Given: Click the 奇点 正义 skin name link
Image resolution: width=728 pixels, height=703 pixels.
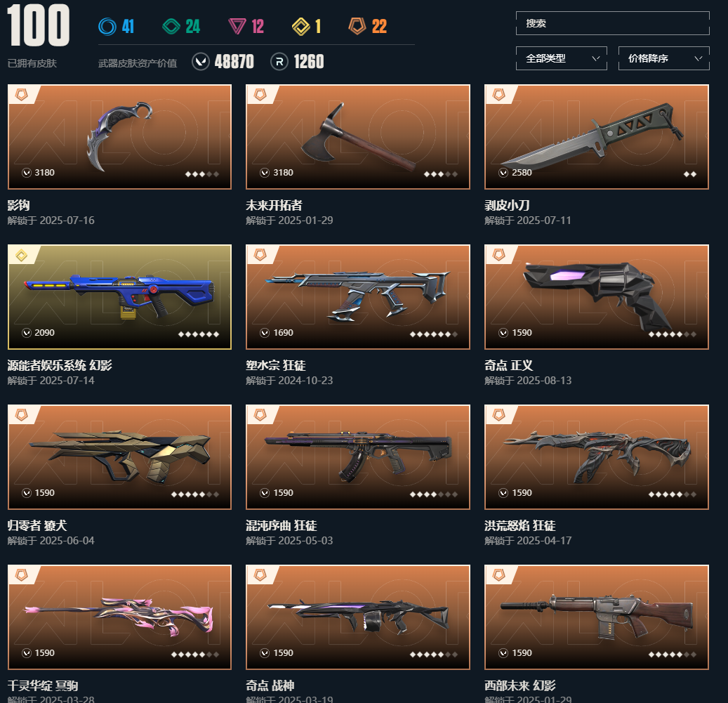Looking at the screenshot, I should click(508, 365).
